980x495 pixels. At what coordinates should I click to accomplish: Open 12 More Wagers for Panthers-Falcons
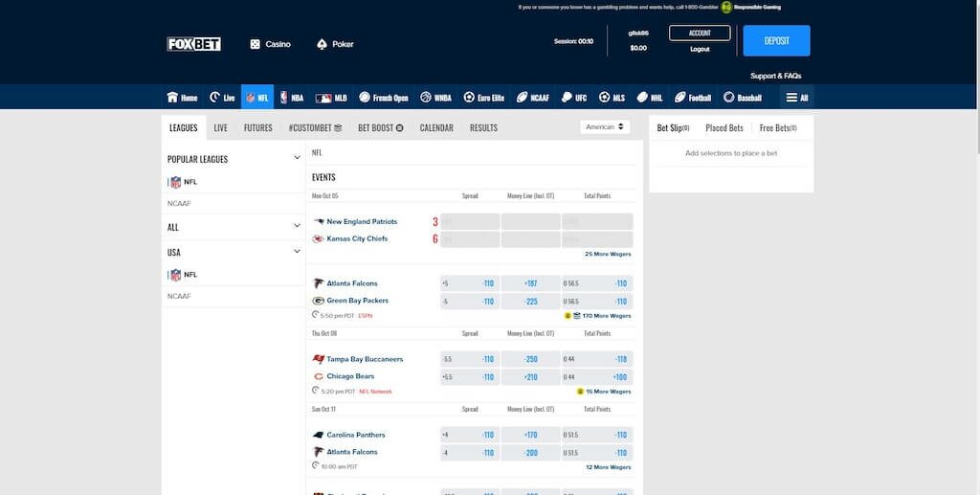pyautogui.click(x=608, y=467)
